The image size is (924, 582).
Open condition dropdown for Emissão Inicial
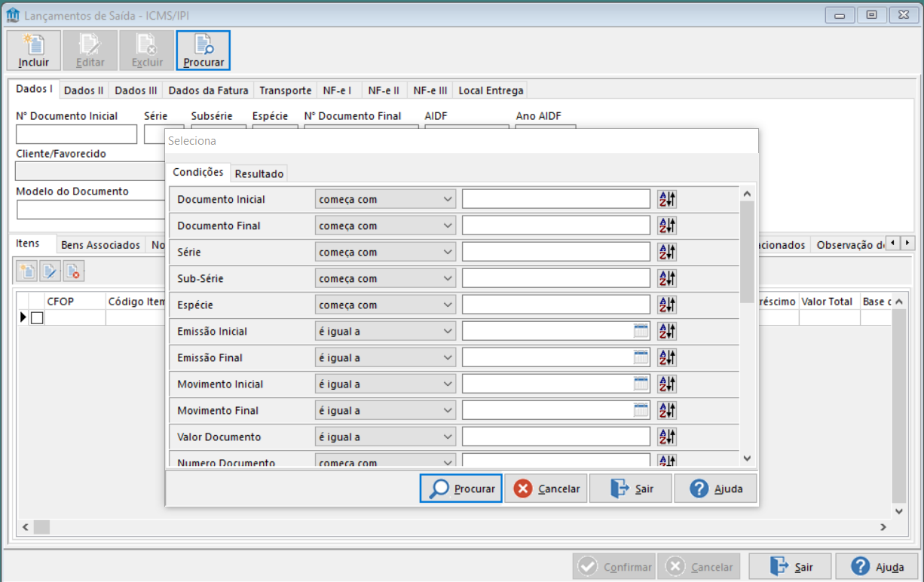(x=385, y=331)
